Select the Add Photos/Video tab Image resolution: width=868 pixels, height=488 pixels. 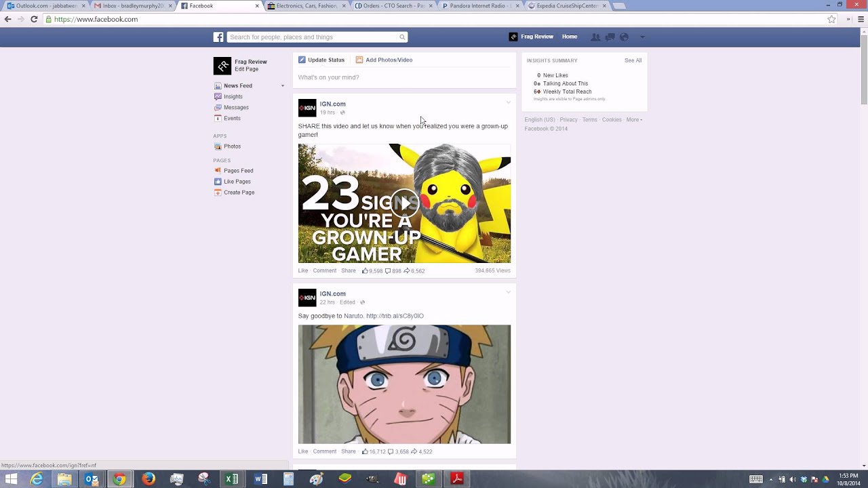[384, 60]
